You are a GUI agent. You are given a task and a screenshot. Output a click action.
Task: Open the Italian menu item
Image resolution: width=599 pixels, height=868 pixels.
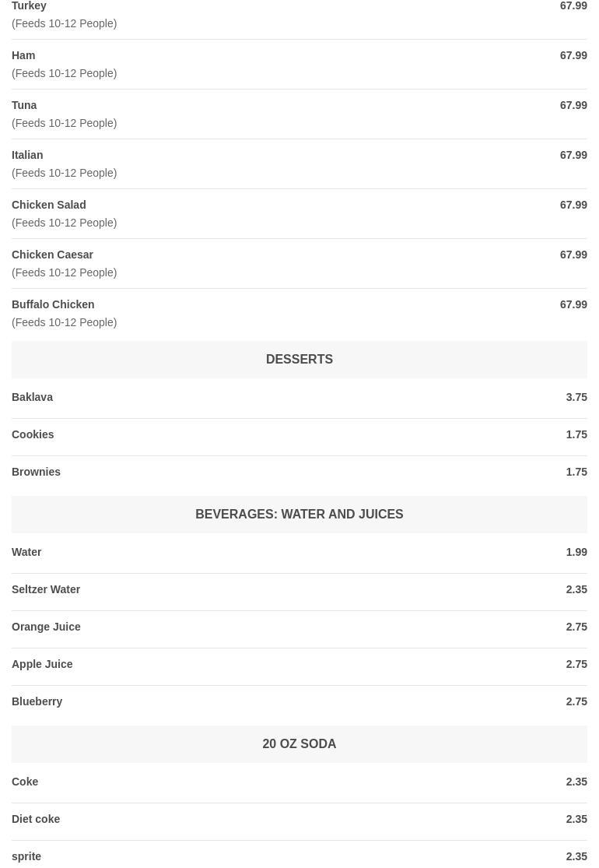(27, 155)
